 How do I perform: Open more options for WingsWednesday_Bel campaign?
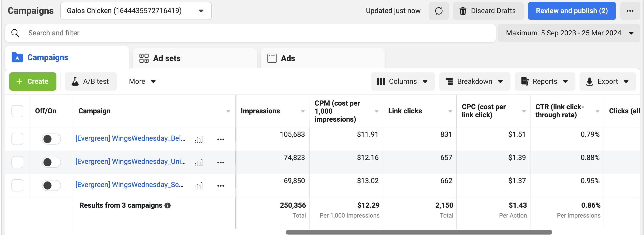coord(220,139)
